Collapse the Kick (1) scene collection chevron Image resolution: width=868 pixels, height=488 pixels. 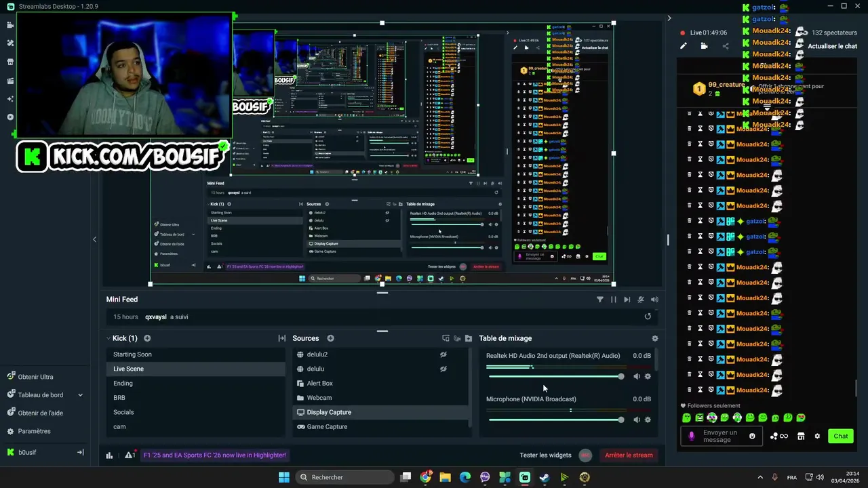pos(108,338)
